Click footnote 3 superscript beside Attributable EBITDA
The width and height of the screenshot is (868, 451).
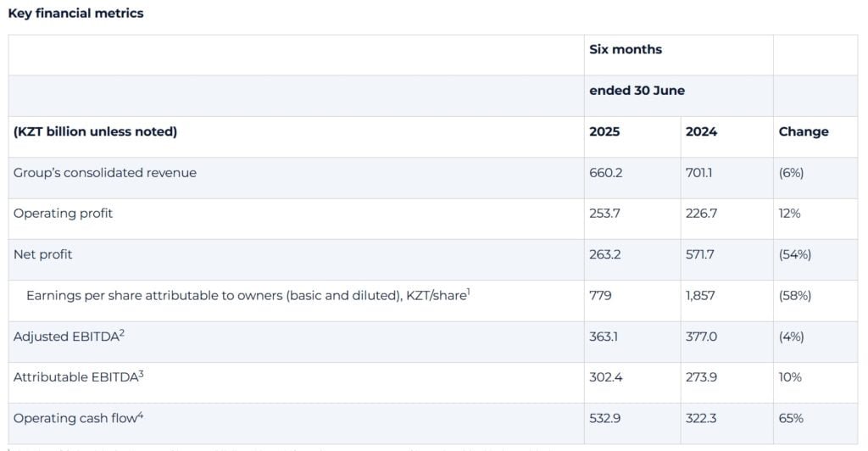(x=141, y=374)
